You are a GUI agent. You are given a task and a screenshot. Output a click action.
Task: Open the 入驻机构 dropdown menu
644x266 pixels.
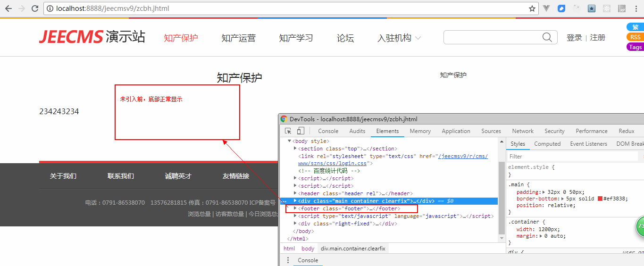399,38
